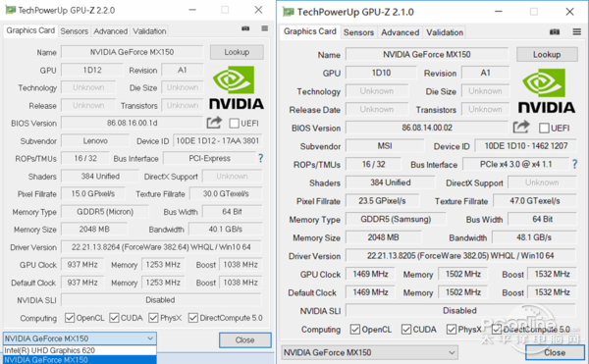The image size is (589, 364).
Task: Open Advanced tab in GPU-Z 2.1.0
Action: point(401,32)
